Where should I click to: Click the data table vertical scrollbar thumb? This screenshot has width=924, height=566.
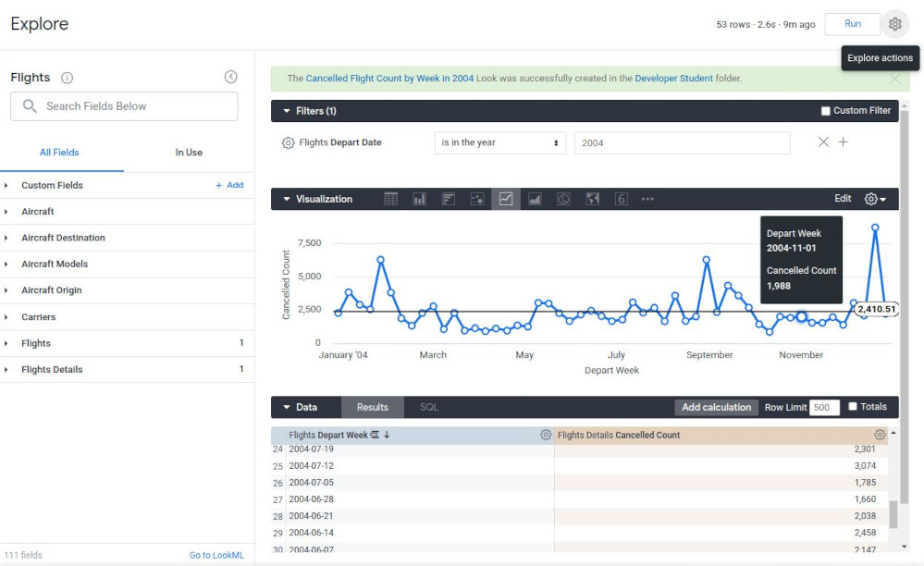point(893,514)
